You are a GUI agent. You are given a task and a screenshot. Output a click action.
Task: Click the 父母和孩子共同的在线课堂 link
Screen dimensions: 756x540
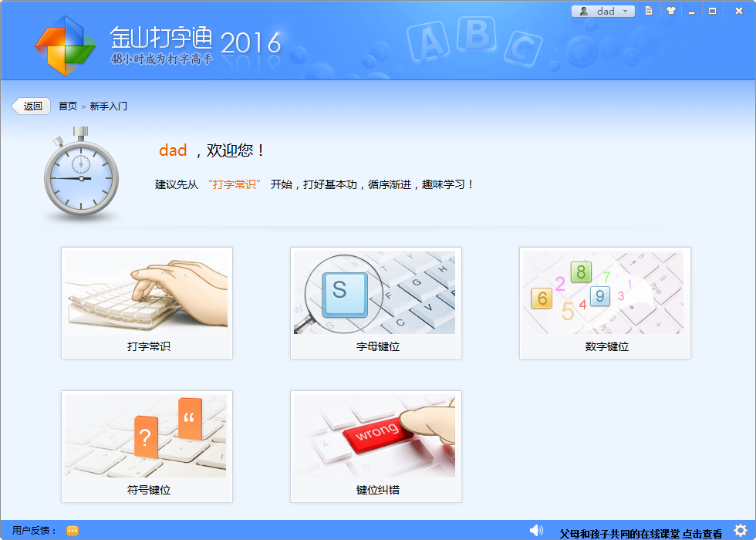(641, 534)
